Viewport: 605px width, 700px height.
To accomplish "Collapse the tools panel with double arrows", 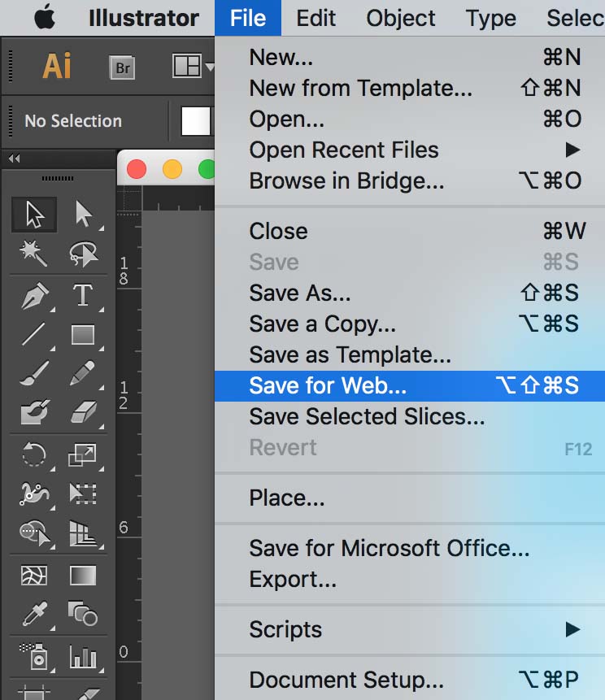I will pyautogui.click(x=14, y=159).
